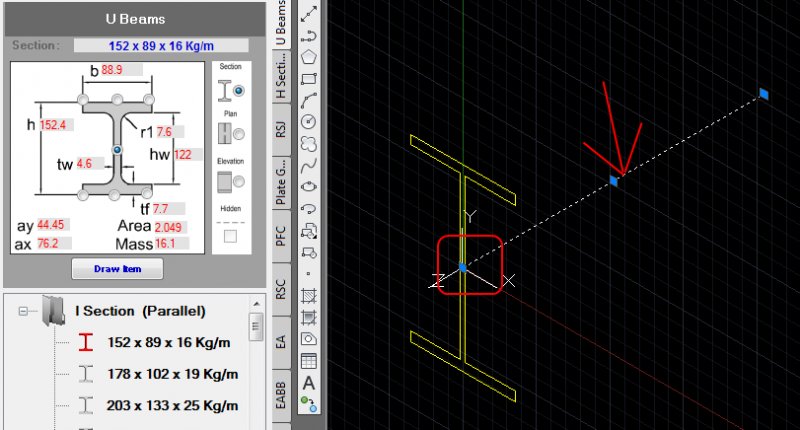
Task: Click the Section name field 152 x 89 x 16 Kg/m
Action: click(x=161, y=45)
